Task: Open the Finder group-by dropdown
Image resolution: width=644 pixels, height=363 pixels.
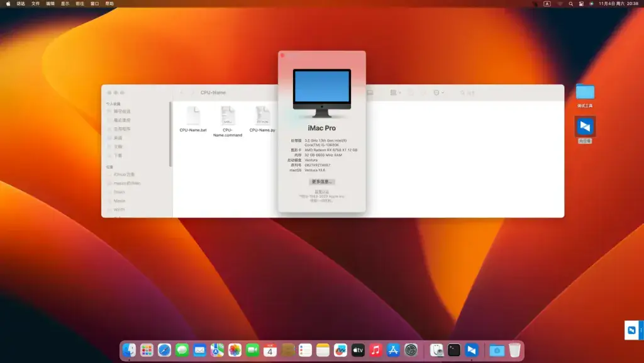Action: click(396, 93)
